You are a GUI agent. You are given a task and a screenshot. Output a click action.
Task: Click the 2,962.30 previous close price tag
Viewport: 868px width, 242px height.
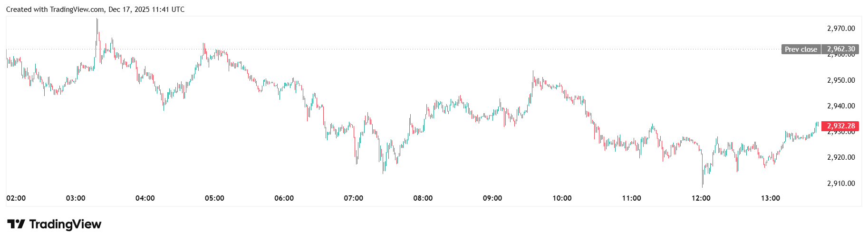click(x=840, y=49)
